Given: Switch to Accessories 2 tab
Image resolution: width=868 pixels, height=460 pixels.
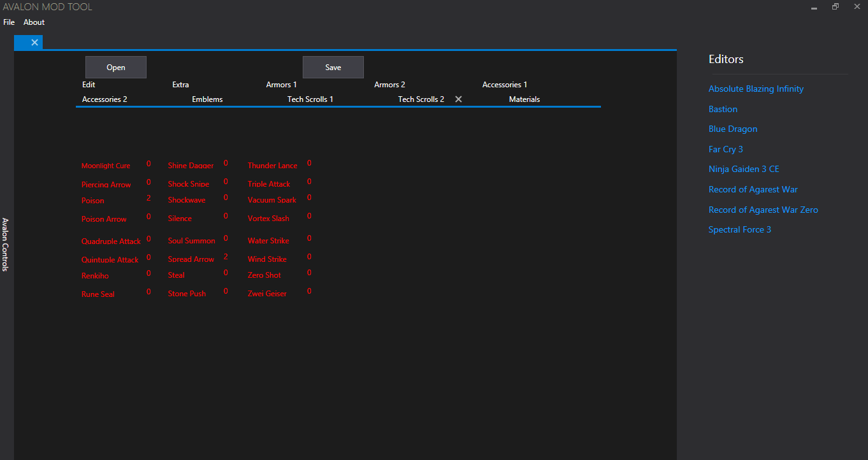Looking at the screenshot, I should pyautogui.click(x=105, y=99).
